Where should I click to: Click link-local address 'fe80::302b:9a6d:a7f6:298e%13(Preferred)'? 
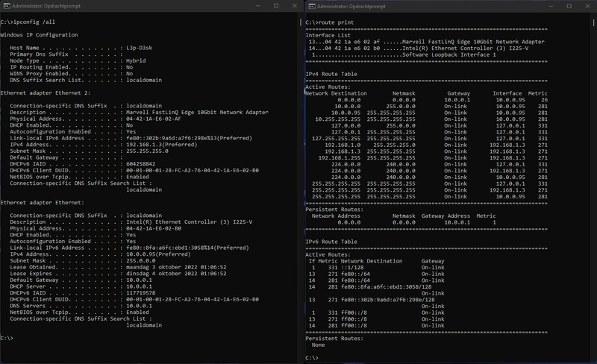click(190, 138)
